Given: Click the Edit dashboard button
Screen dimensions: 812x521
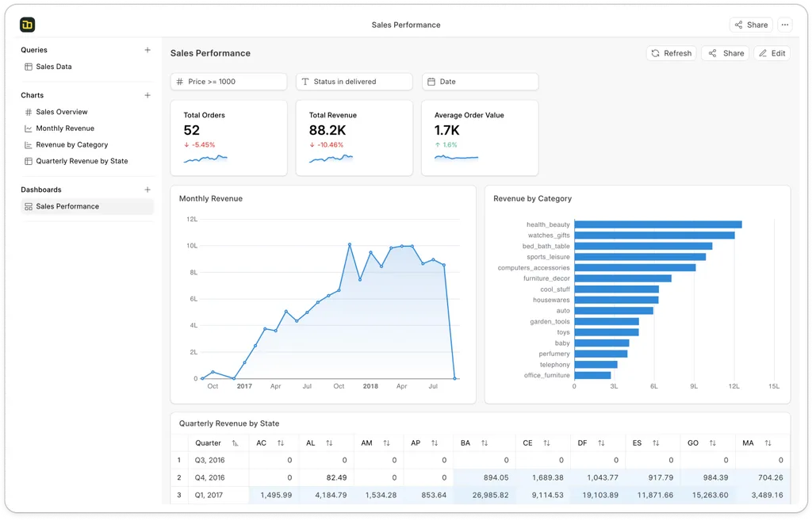Looking at the screenshot, I should point(772,53).
